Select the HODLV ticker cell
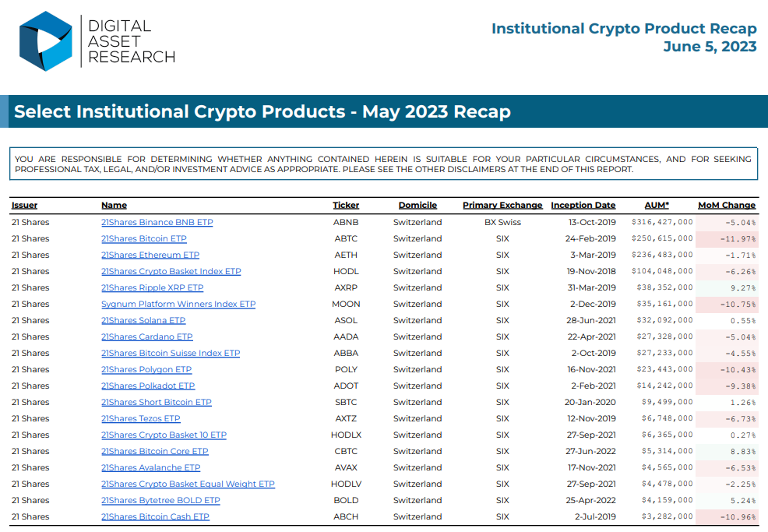Screen dimensions: 768x532 pos(346,484)
